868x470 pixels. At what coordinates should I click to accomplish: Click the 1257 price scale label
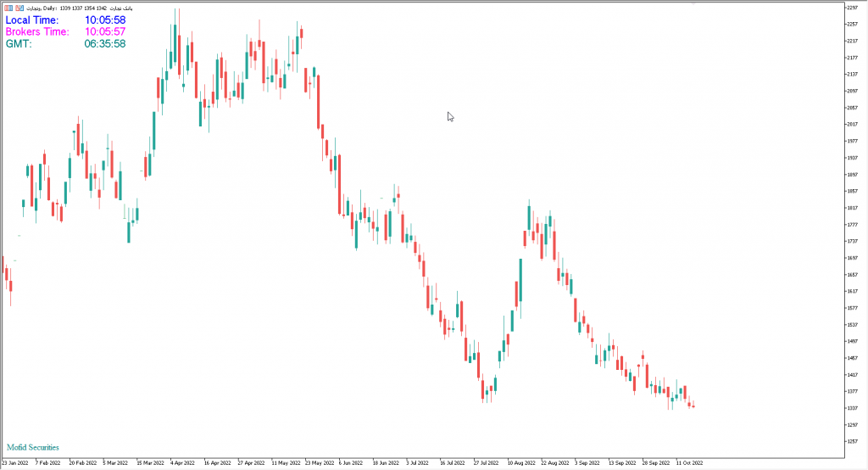point(852,442)
